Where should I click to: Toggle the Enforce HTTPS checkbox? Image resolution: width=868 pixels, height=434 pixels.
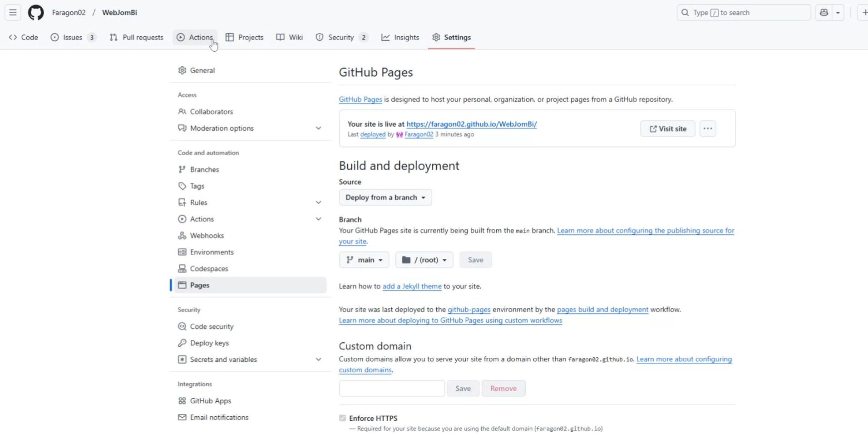(343, 418)
